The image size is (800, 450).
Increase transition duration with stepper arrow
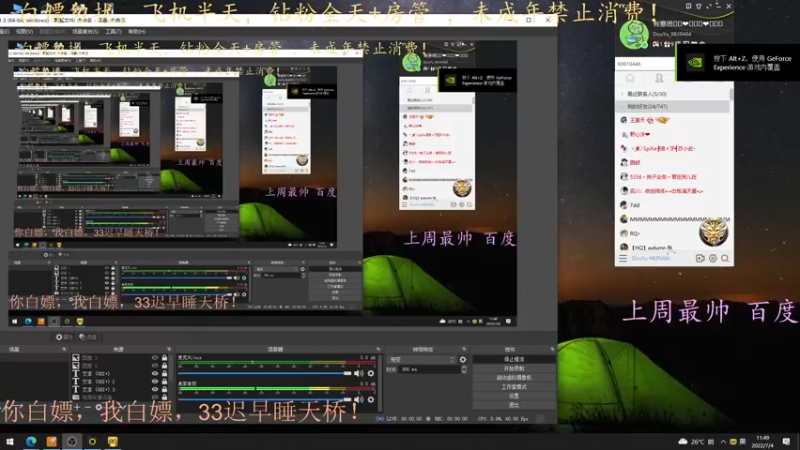[x=464, y=367]
